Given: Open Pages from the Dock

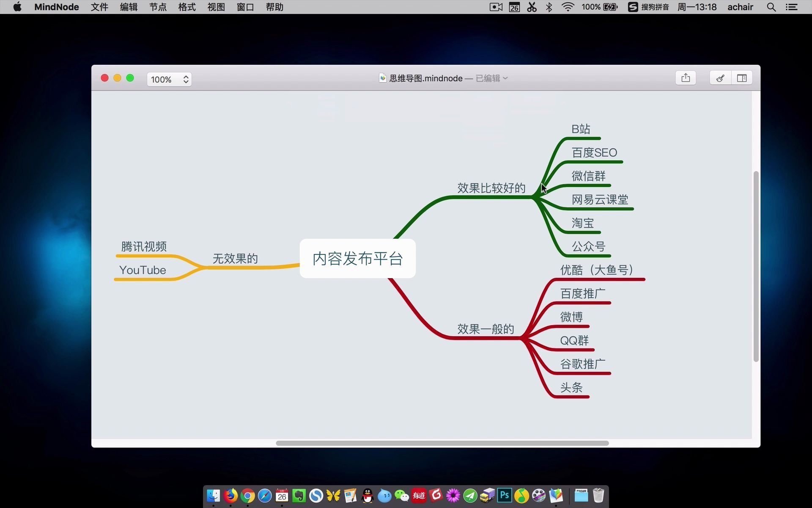Looking at the screenshot, I should (350, 495).
